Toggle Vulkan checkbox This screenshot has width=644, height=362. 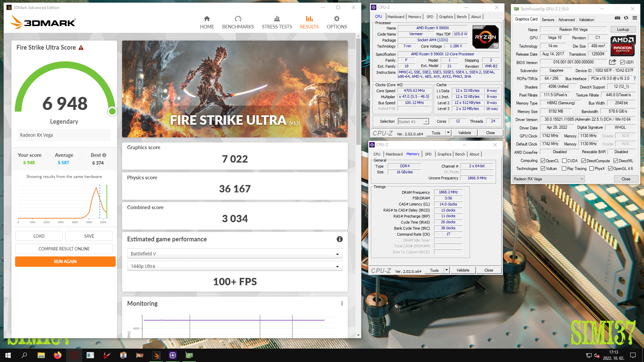pyautogui.click(x=543, y=169)
